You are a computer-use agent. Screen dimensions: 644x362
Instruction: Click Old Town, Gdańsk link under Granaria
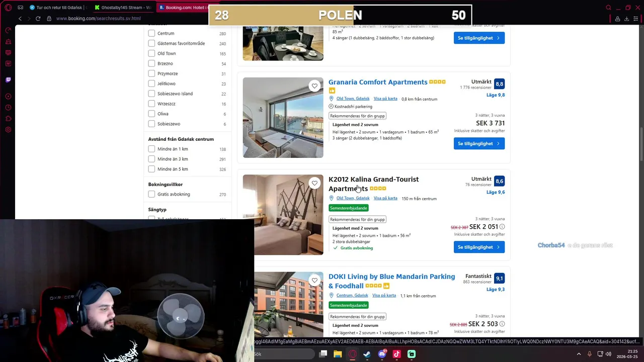pyautogui.click(x=353, y=99)
